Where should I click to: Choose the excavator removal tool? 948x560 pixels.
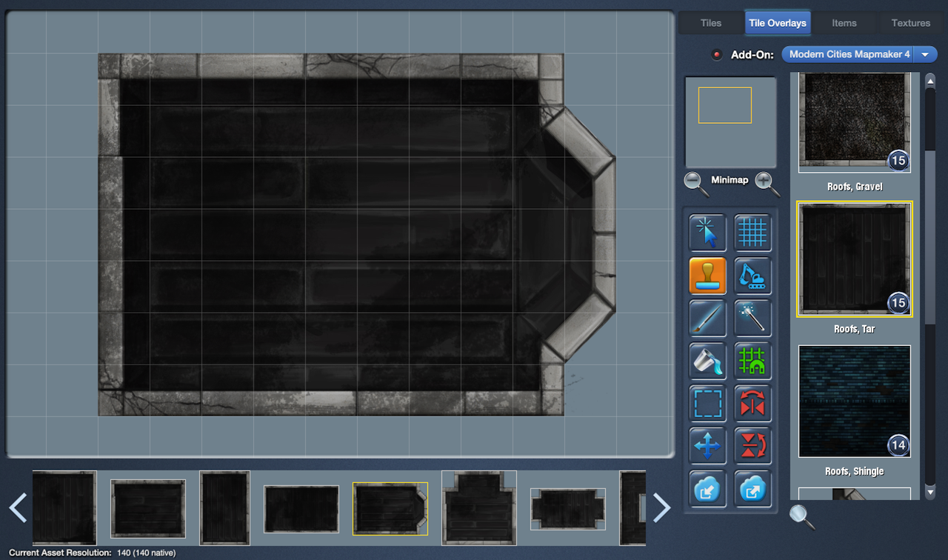752,276
